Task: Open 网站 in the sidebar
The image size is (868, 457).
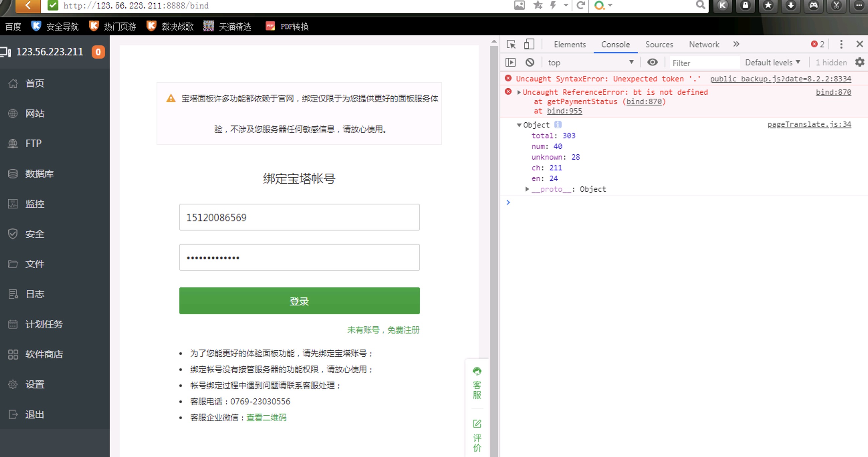Action: tap(55, 113)
